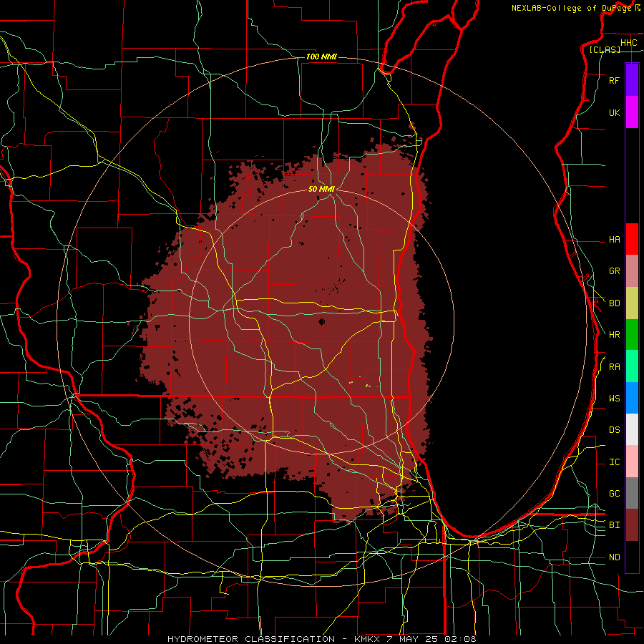
Task: Click the dark green HR legend swatch
Action: coord(632,335)
